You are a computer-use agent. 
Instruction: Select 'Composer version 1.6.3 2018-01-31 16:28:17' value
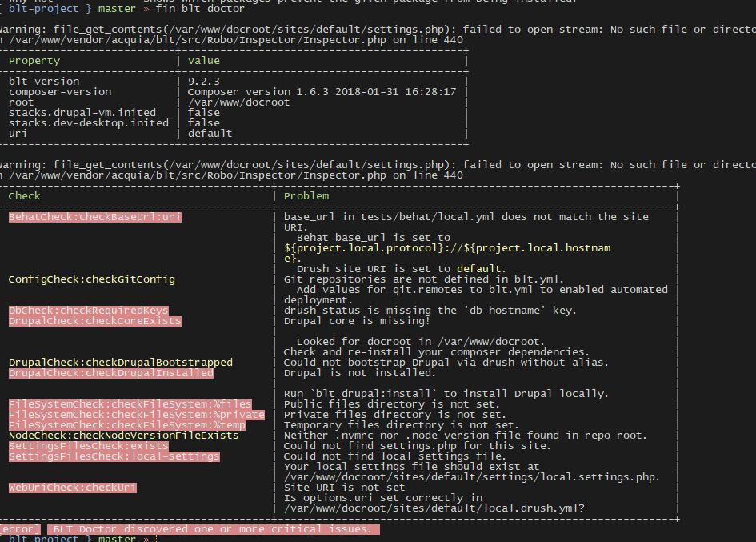click(322, 92)
